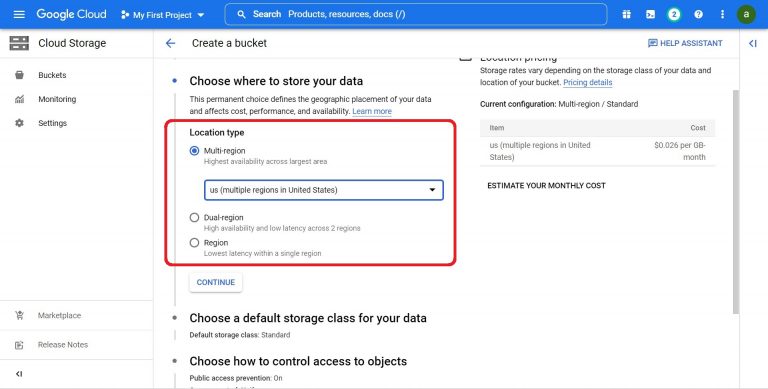768x389 pixels.
Task: Expand Estimate Your Monthly Cost
Action: point(546,186)
